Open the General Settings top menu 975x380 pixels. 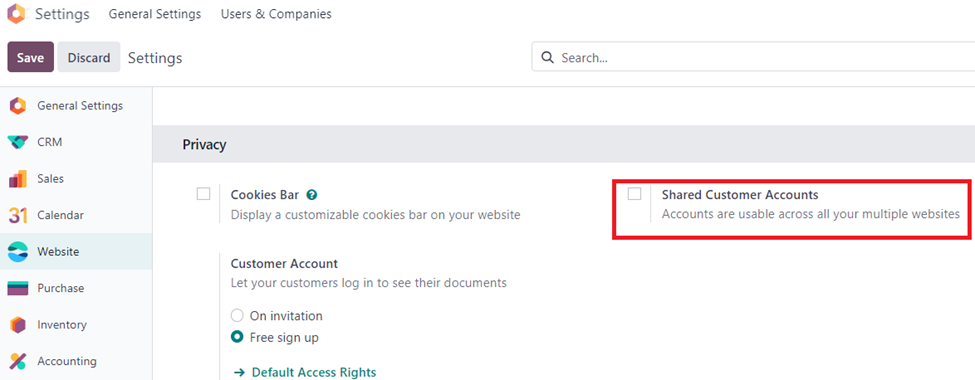click(x=155, y=14)
